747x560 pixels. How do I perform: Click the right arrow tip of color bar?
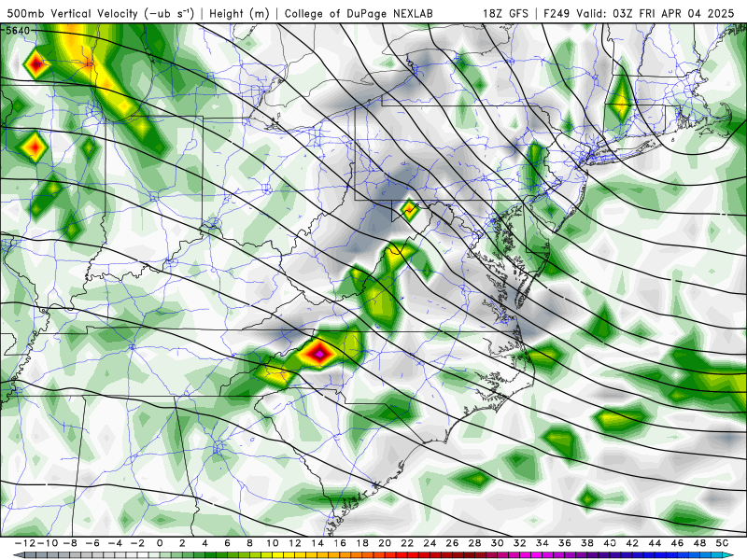729,555
